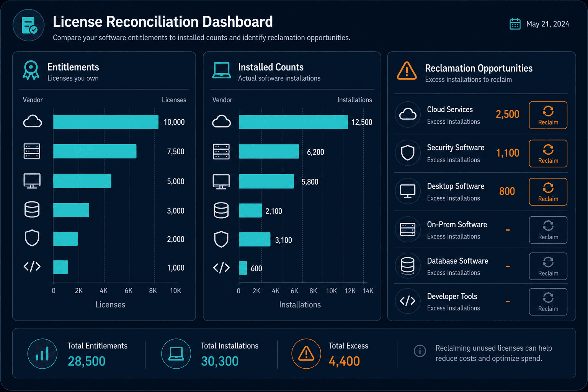Screen dimensions: 588x392
Task: Click the 5,800 installations bar
Action: [266, 181]
